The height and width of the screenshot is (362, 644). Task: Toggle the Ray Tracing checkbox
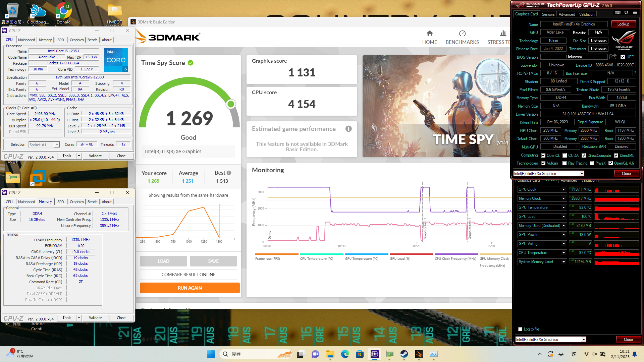pos(565,163)
